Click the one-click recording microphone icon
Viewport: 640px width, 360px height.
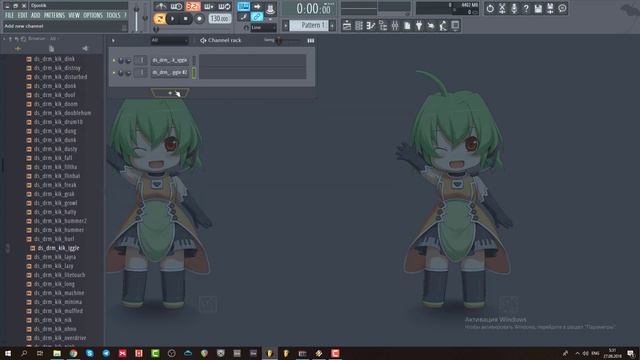point(514,8)
